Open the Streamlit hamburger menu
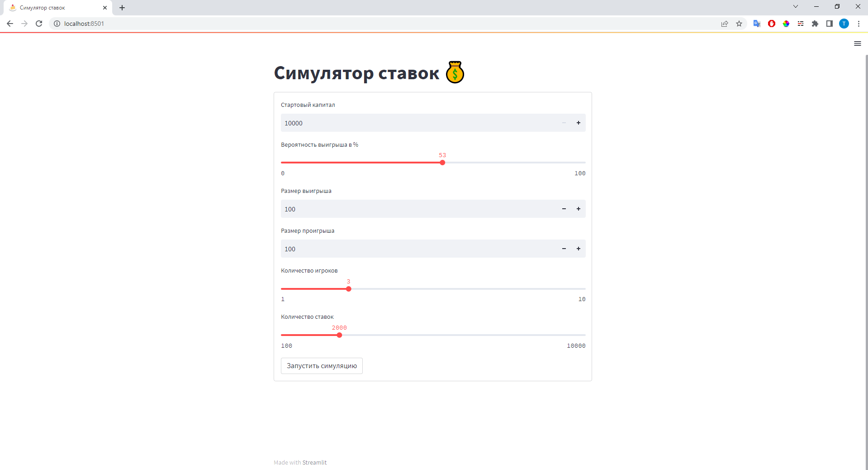The width and height of the screenshot is (868, 470). pos(857,43)
